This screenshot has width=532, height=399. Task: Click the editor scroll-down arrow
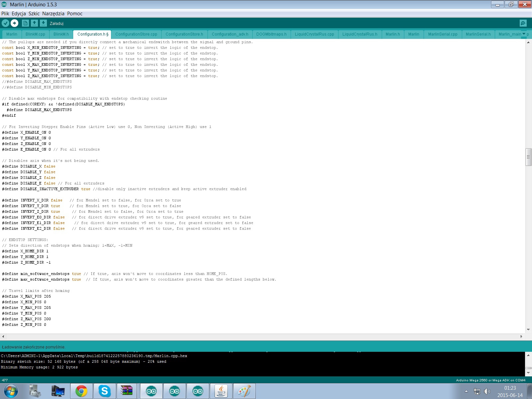[528, 330]
